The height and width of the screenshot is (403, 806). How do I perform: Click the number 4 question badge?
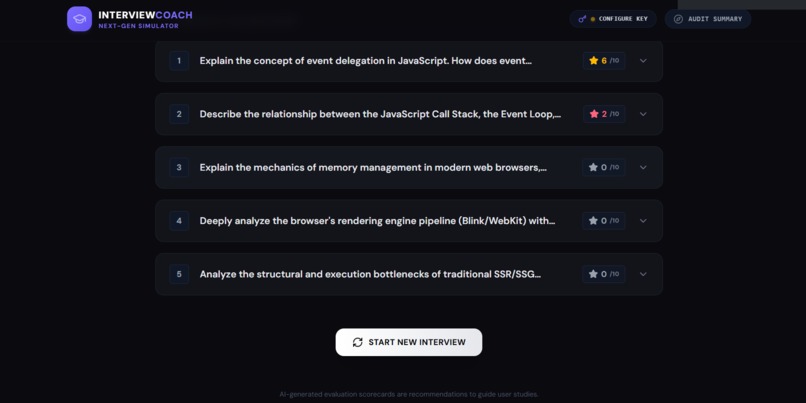pos(179,221)
